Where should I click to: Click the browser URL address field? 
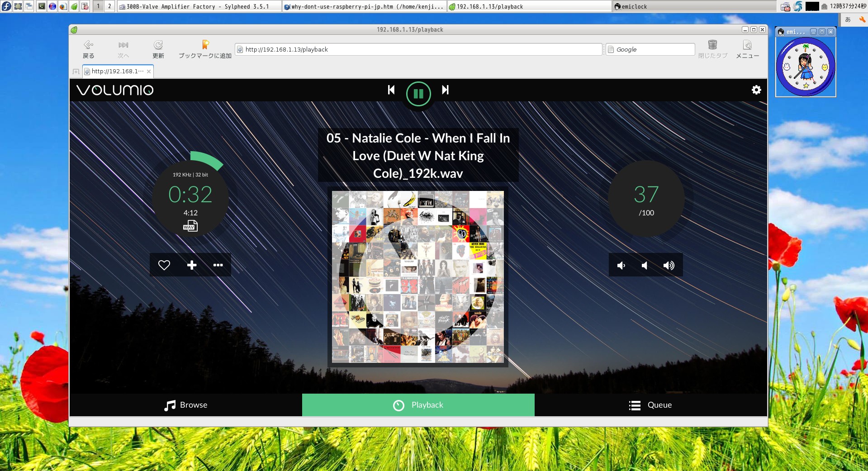(418, 49)
